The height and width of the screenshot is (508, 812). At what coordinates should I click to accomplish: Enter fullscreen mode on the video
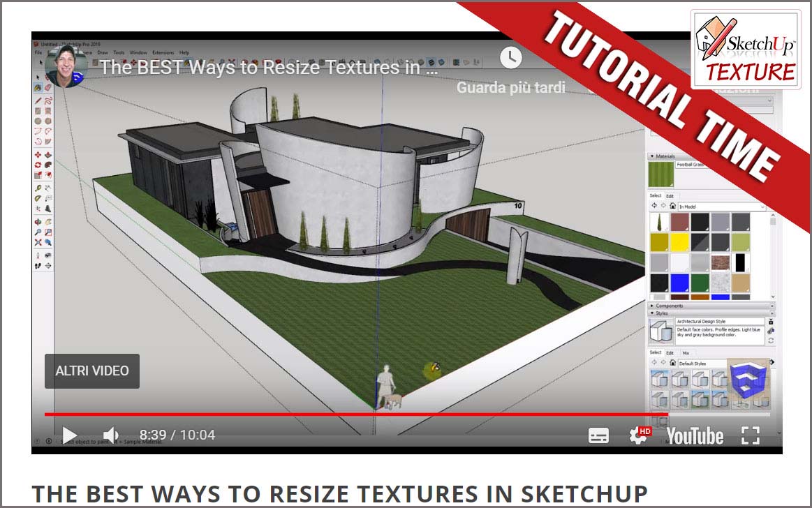750,435
